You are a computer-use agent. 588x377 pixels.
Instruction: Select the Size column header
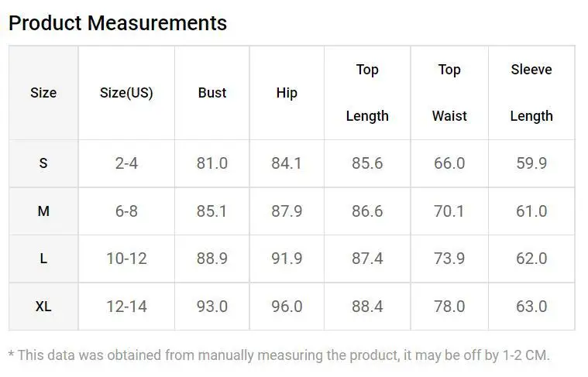click(x=43, y=93)
